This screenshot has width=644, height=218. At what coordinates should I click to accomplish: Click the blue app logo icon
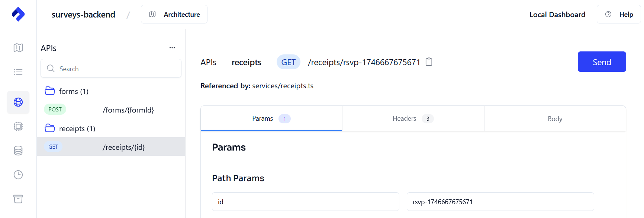pyautogui.click(x=18, y=15)
